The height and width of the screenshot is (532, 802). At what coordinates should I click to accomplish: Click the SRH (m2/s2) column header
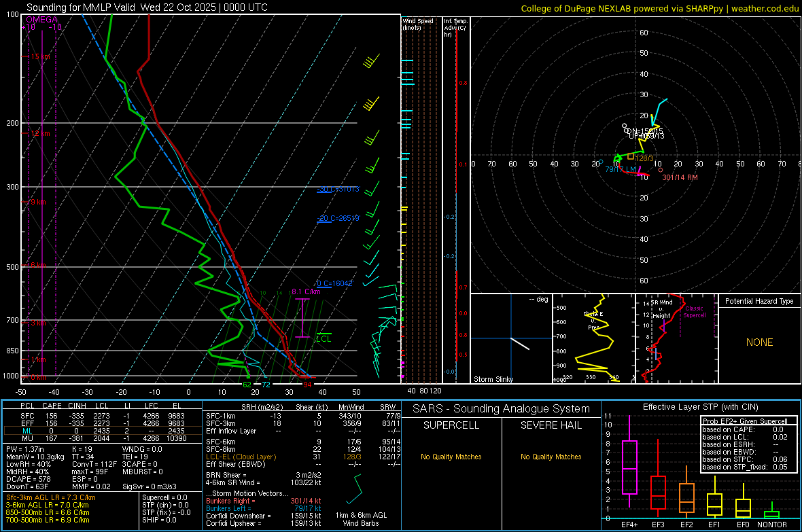point(262,407)
